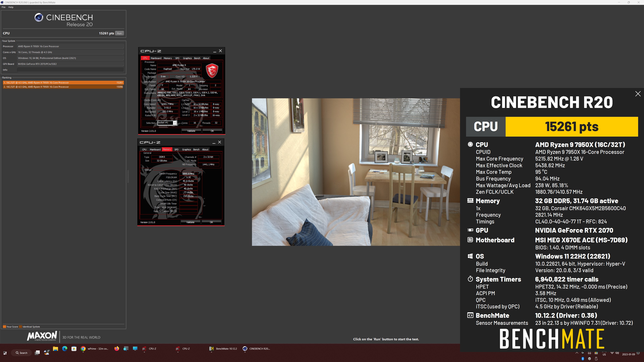Open Microsoft Store from taskbar
This screenshot has width=644, height=362.
[x=74, y=349]
